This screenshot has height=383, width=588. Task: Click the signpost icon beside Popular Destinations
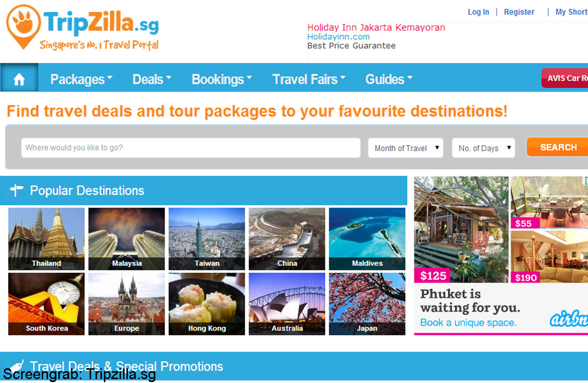(x=17, y=190)
